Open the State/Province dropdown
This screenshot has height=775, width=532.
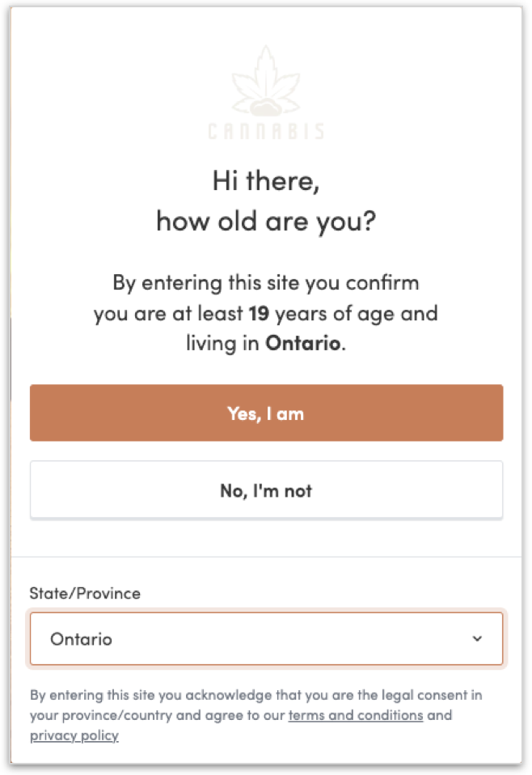[266, 639]
